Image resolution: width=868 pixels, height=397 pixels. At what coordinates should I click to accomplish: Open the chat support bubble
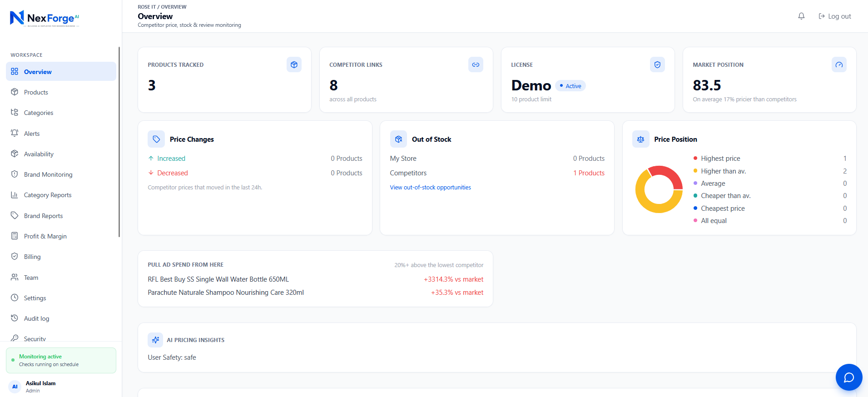coord(848,377)
